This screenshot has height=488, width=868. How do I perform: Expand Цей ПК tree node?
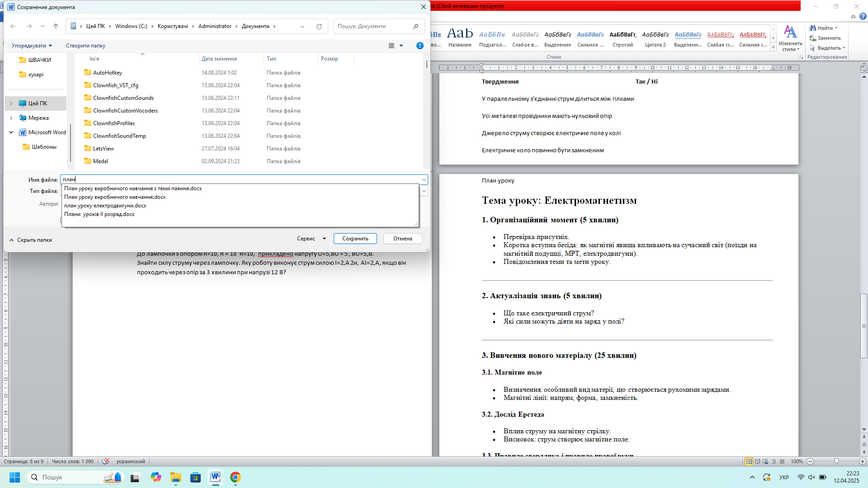(11, 103)
